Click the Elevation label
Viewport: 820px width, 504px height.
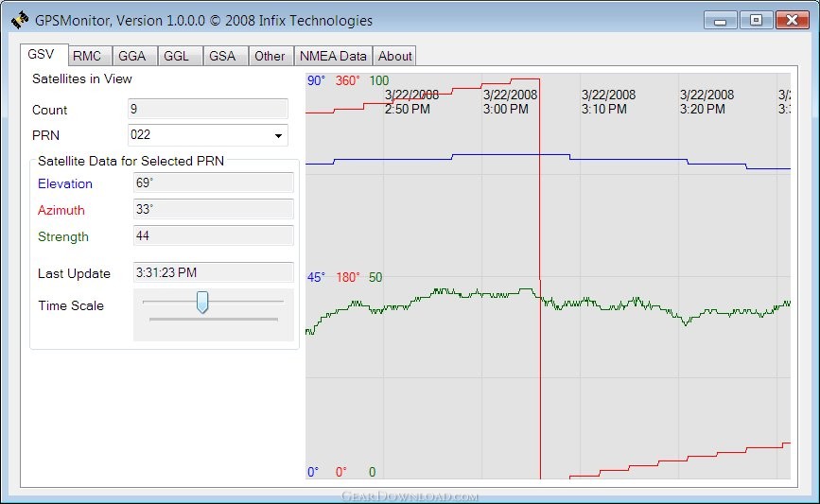(65, 183)
